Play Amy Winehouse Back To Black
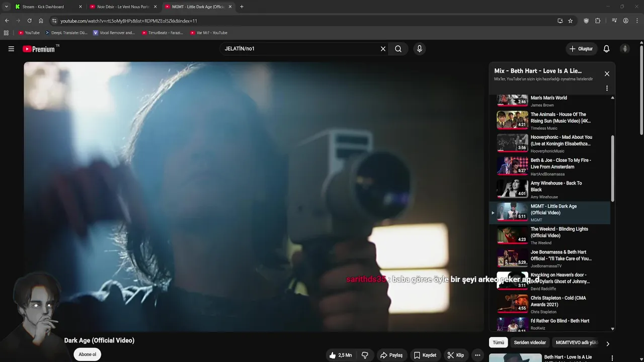Screen dimensions: 644x362 tap(550, 190)
